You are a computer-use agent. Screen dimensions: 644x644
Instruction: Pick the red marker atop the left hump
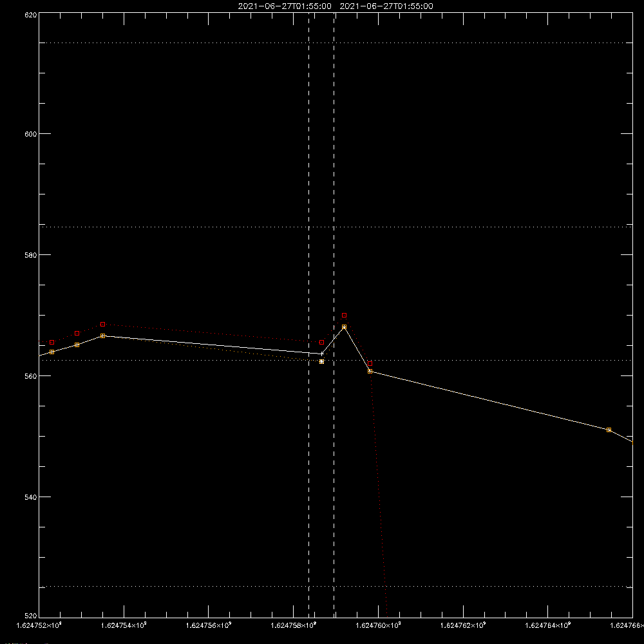(x=102, y=325)
